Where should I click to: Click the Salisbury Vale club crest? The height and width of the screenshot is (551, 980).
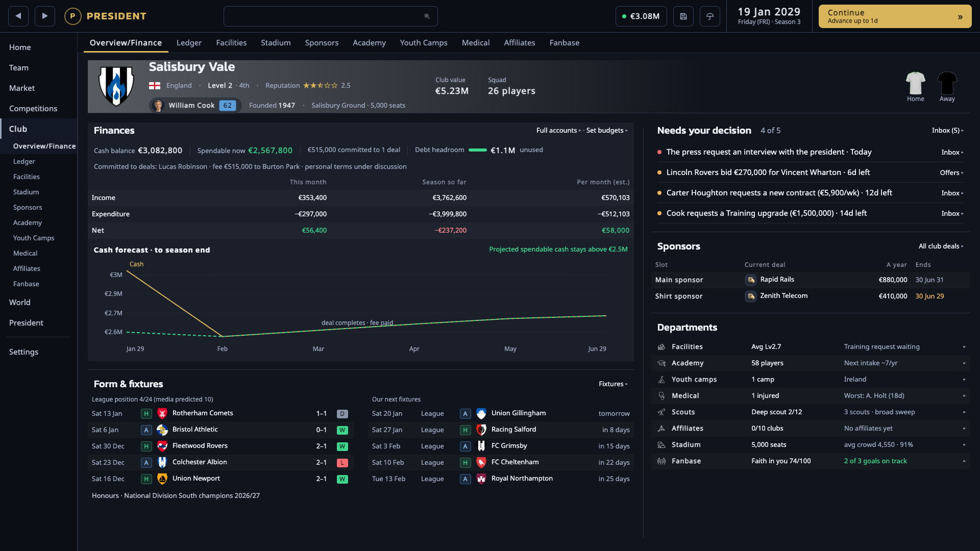(116, 86)
